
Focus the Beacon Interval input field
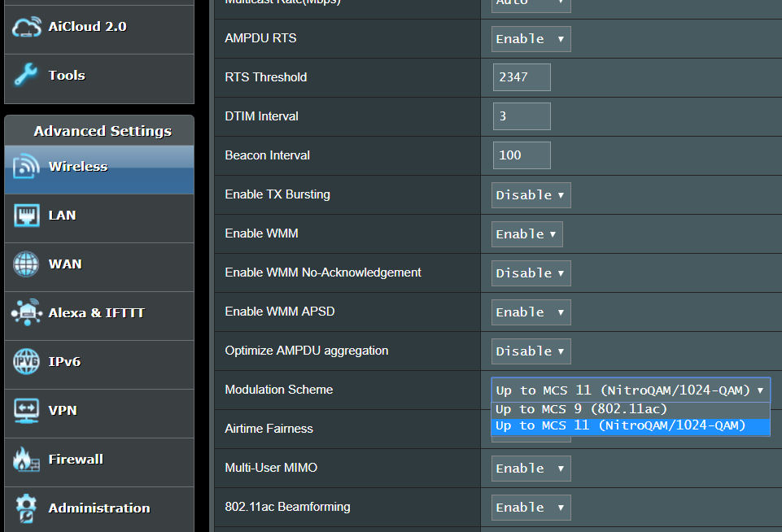coord(522,155)
